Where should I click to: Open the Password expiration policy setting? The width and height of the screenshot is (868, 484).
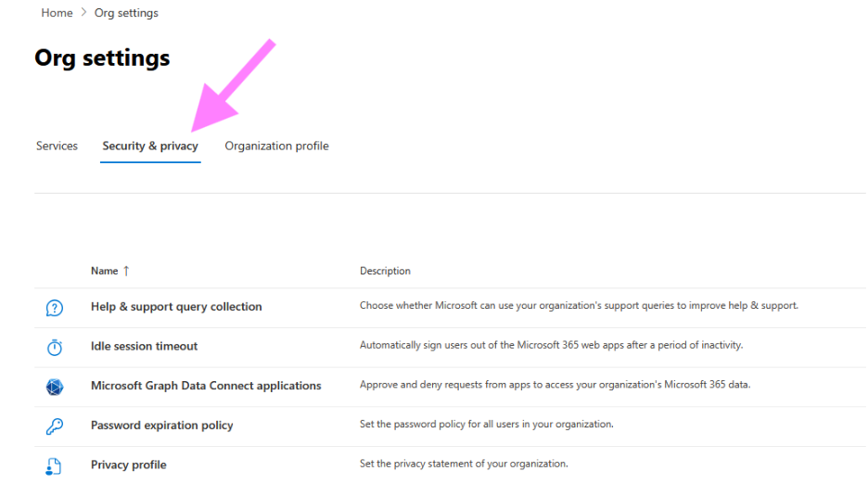tap(161, 426)
